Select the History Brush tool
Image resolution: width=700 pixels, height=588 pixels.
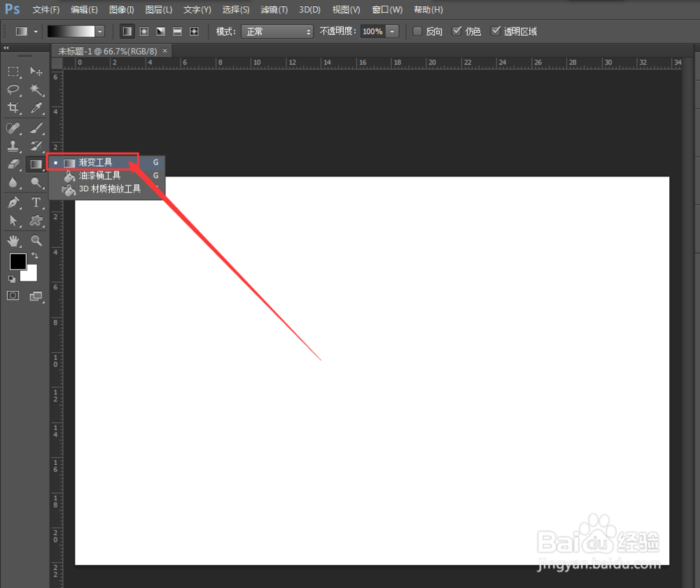[x=36, y=146]
